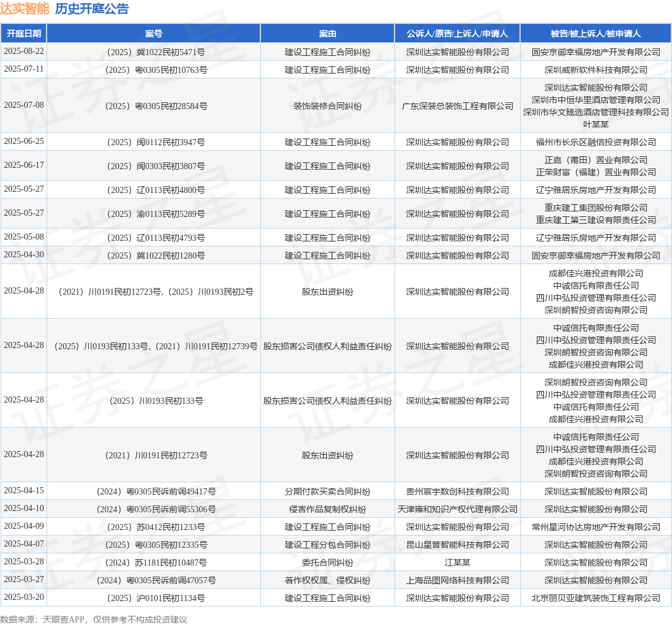Screen dimensions: 672x625
Task: Click the 被告/被上诉人/被申请人 column header
Action: click(x=595, y=34)
